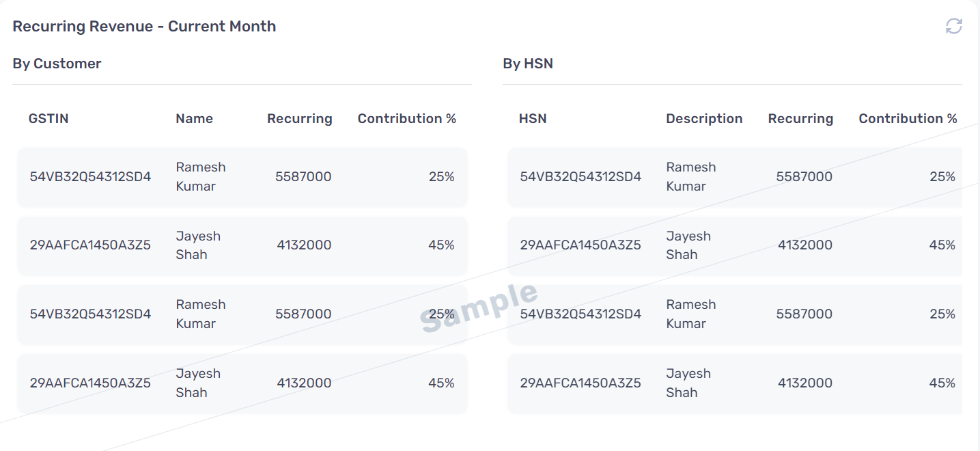The image size is (980, 451).
Task: Click Contribution % header in By HSN table
Action: pos(908,118)
